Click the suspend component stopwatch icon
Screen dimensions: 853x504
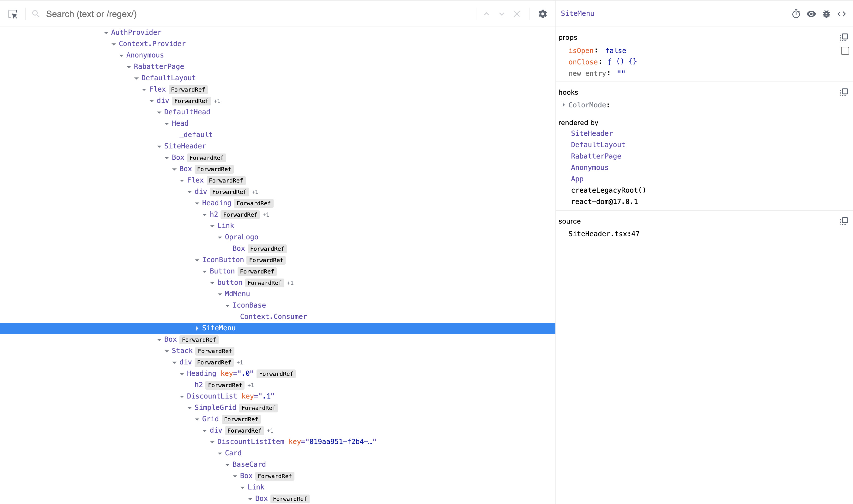point(796,14)
